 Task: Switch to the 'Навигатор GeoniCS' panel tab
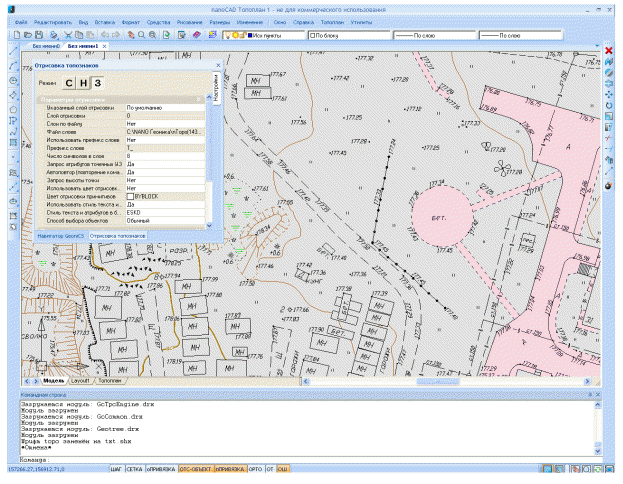click(61, 236)
